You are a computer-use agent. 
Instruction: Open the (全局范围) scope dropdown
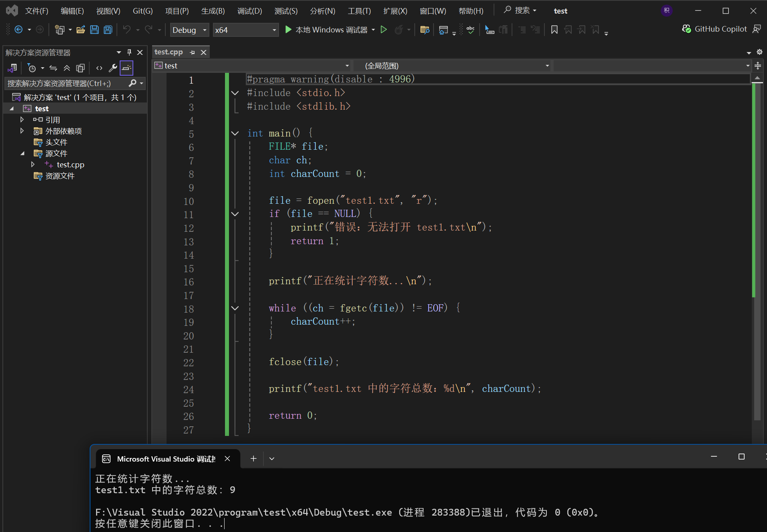tap(452, 66)
